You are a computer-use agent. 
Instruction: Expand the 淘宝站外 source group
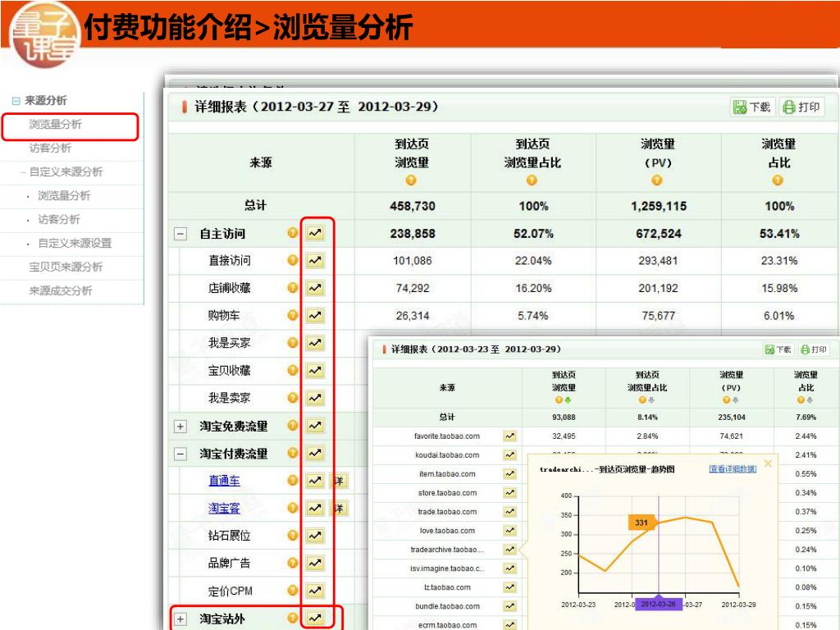point(180,619)
